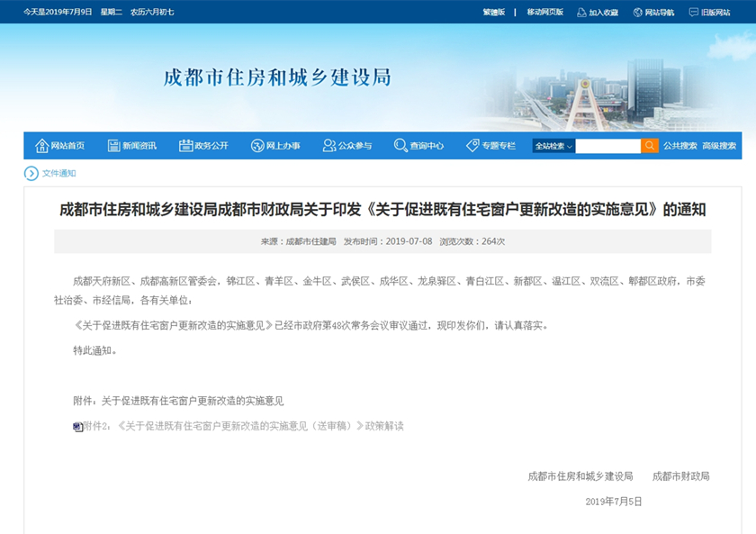This screenshot has width=756, height=534.
Task: Click the news icon beside 新闻资讯
Action: (113, 146)
